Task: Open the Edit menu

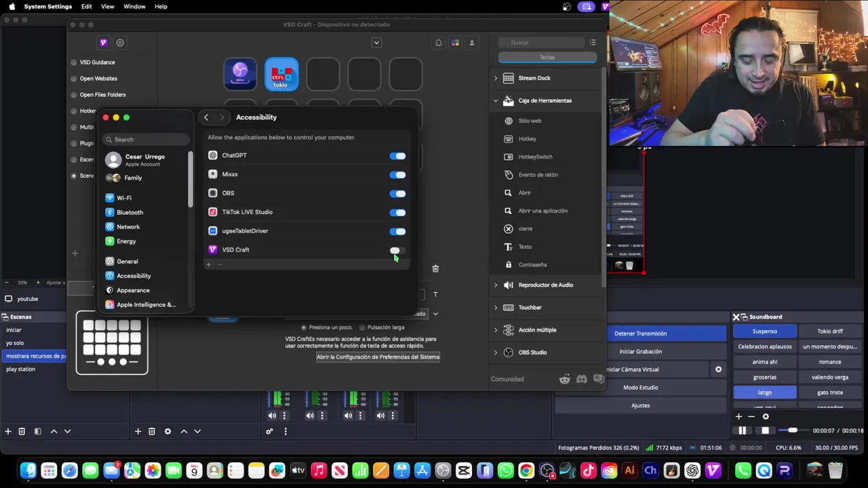Action: (x=87, y=6)
